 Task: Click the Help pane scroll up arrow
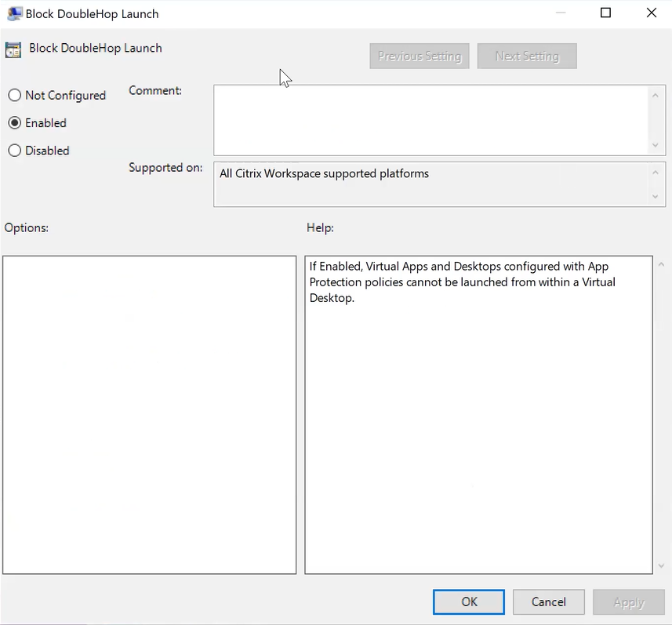coord(661,265)
